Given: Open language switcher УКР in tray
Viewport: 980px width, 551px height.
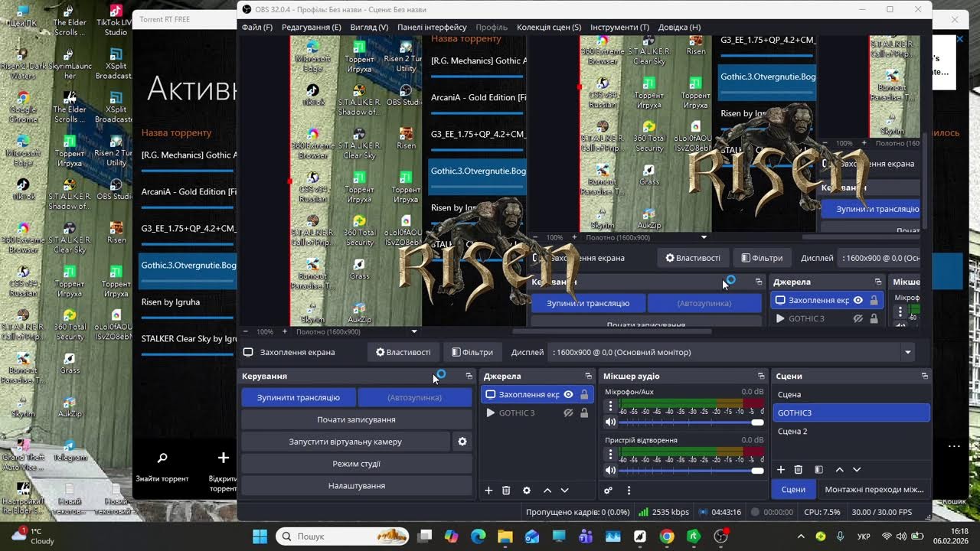Looking at the screenshot, I should pos(864,536).
